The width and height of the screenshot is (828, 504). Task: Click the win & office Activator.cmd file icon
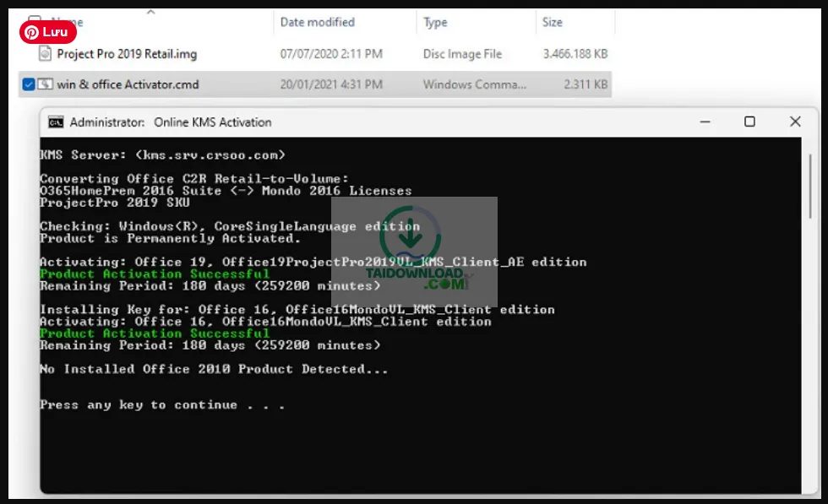(45, 84)
